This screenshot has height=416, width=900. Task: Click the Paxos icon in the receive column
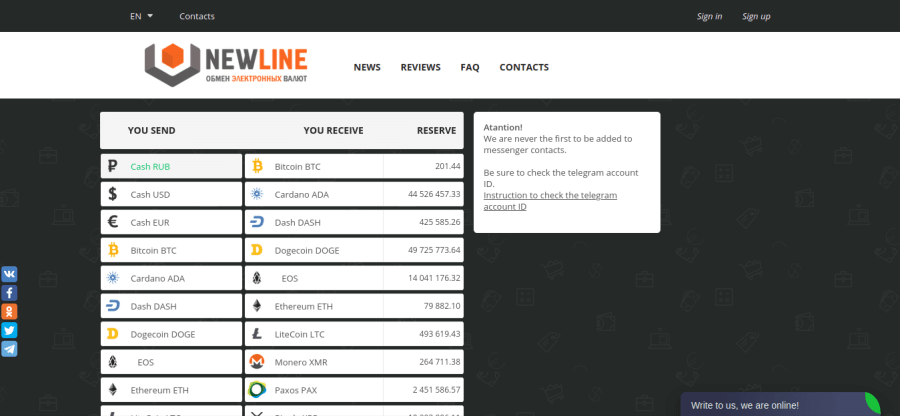[257, 390]
